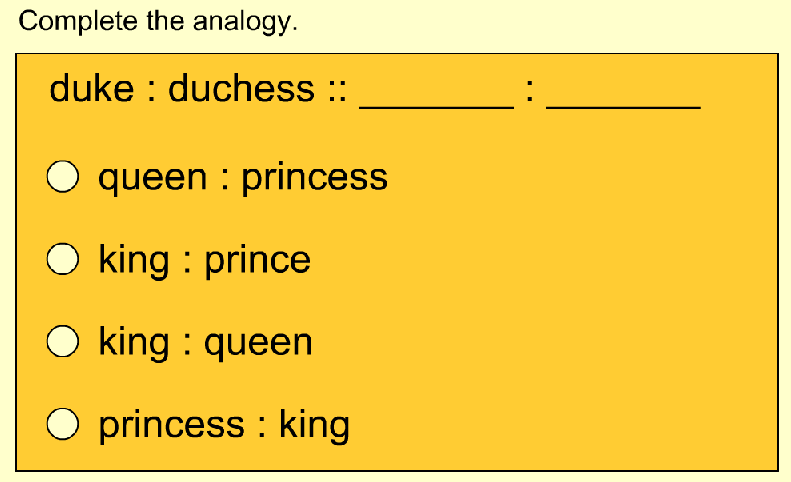Click the 'Complete the analogy.' instruction text

click(158, 22)
